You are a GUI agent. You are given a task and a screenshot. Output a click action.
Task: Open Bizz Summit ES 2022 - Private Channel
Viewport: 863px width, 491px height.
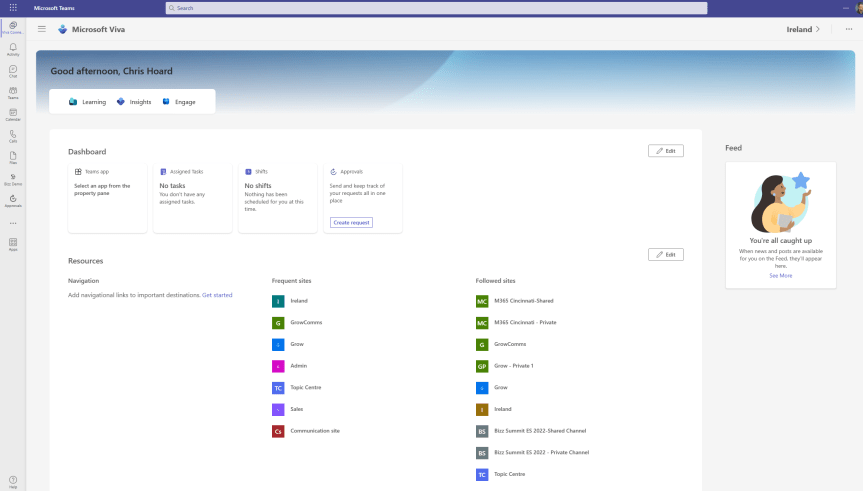[x=542, y=452]
